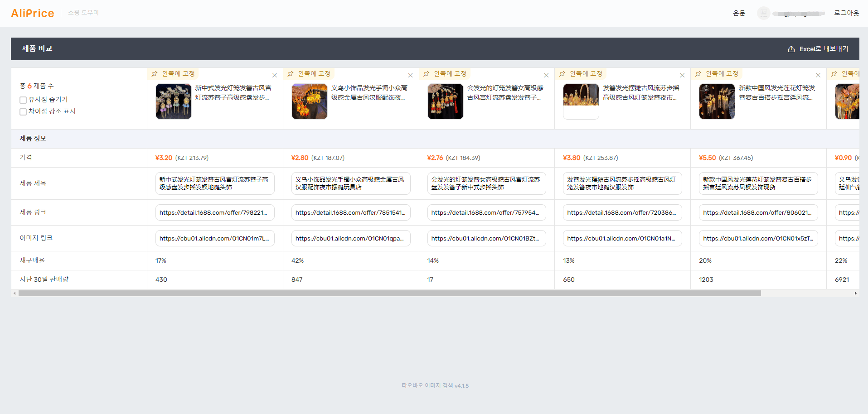Toggle the 차이점 강조 표시 checkbox
Viewport: 868px width, 414px height.
pyautogui.click(x=23, y=111)
